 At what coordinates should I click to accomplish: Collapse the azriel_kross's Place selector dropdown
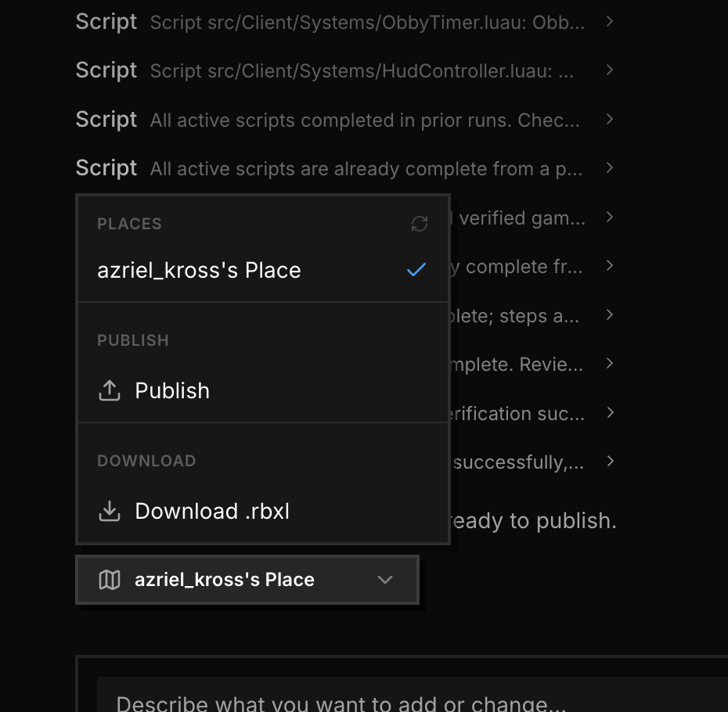[x=247, y=580]
